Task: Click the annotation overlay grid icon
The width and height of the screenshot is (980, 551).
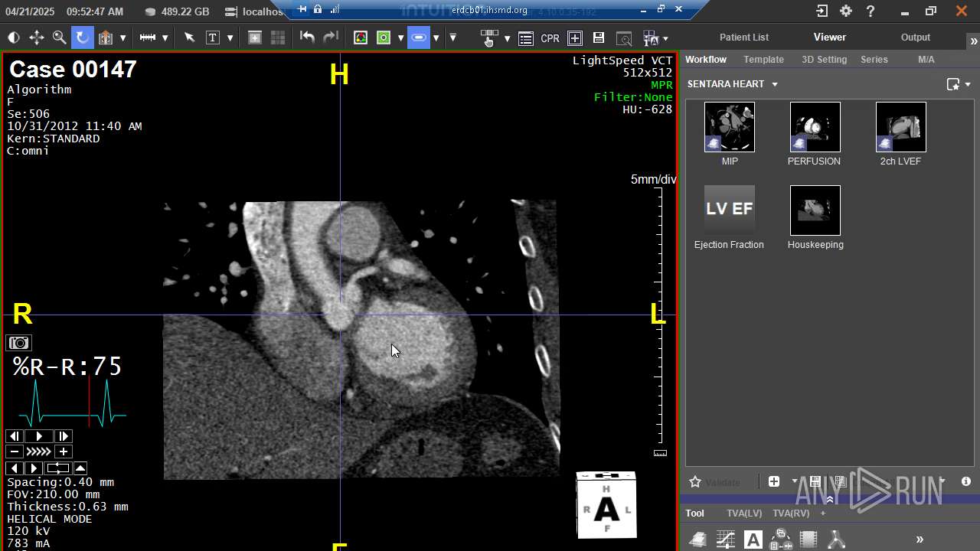Action: 651,38
